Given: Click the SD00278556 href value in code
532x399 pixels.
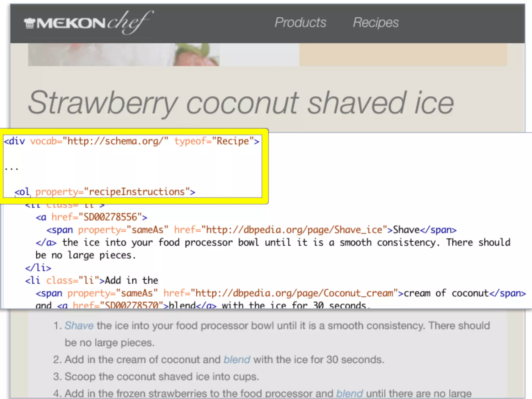Looking at the screenshot, I should coord(110,217).
